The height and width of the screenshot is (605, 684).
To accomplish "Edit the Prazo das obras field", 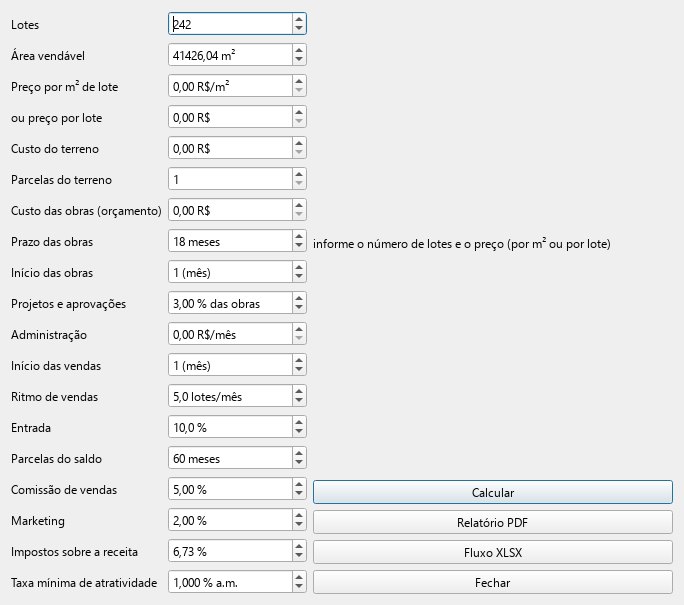I will (230, 241).
